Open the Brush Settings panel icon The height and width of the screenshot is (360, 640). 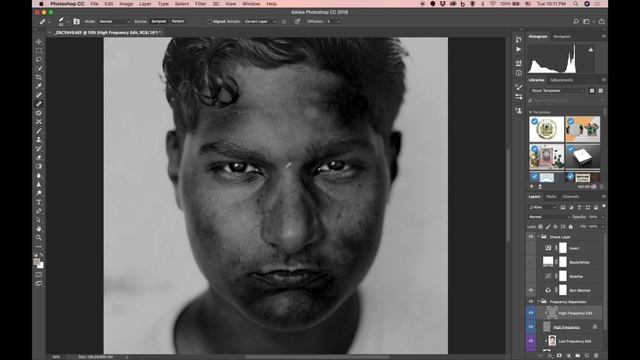(x=518, y=87)
